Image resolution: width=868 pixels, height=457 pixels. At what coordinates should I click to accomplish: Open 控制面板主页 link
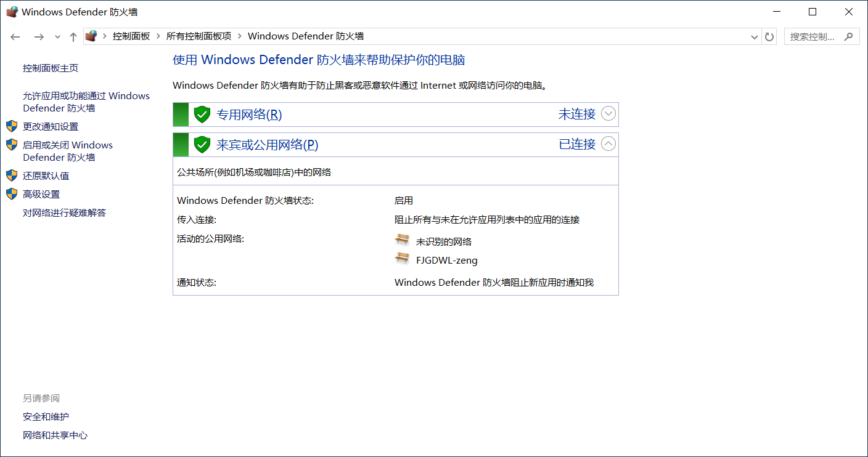click(51, 68)
